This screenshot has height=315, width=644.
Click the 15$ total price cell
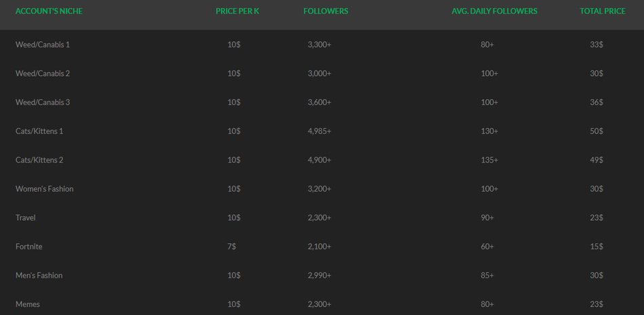click(x=597, y=247)
